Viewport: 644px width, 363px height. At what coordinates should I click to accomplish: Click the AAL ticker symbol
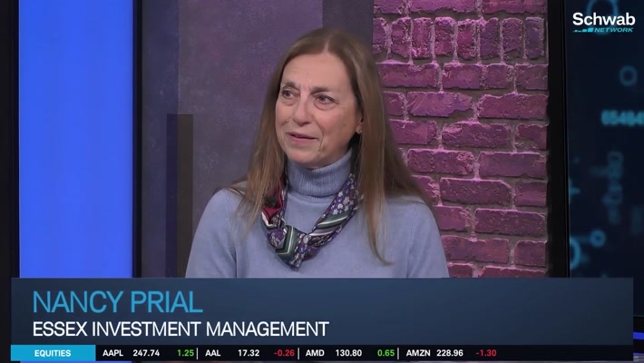coord(213,353)
